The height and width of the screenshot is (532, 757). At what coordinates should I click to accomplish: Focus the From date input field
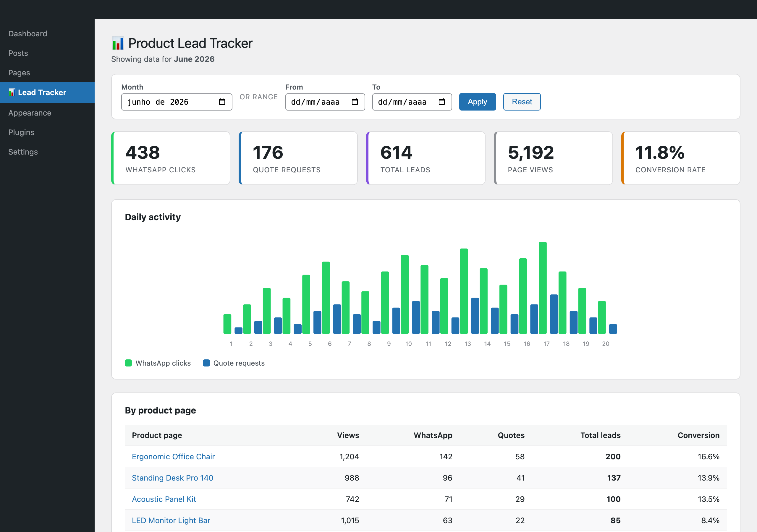[x=325, y=102]
